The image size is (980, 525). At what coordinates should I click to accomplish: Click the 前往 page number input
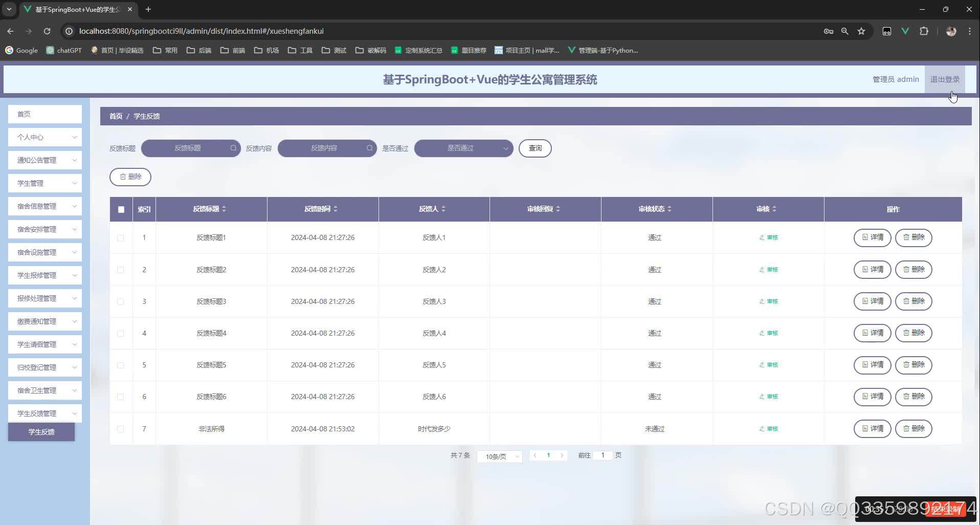(x=603, y=455)
